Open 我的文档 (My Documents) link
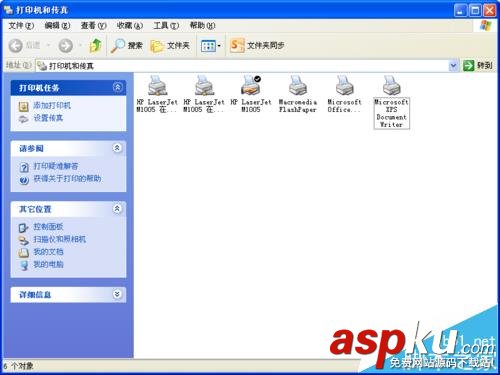 point(48,252)
